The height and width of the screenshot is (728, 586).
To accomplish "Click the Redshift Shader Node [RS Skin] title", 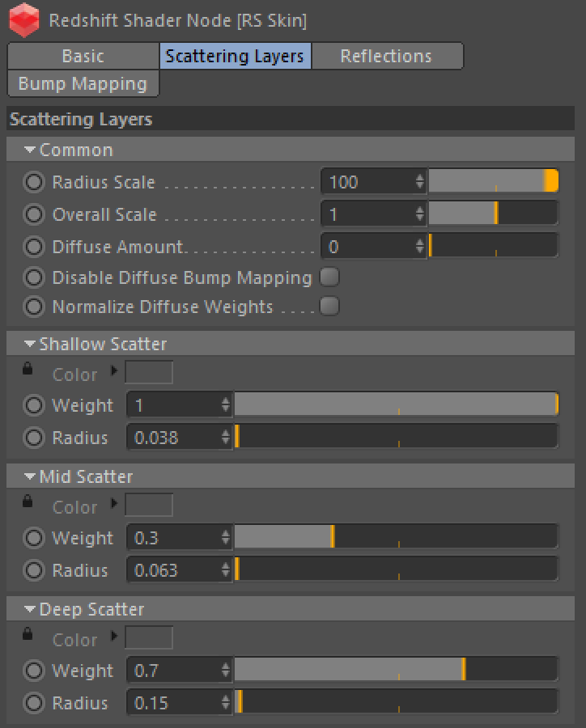I will pyautogui.click(x=178, y=21).
